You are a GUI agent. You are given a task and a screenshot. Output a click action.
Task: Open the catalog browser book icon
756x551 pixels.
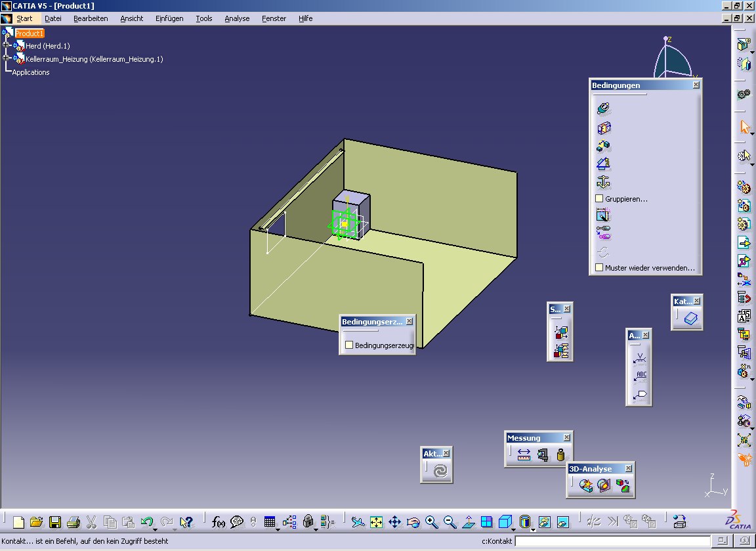(x=691, y=319)
